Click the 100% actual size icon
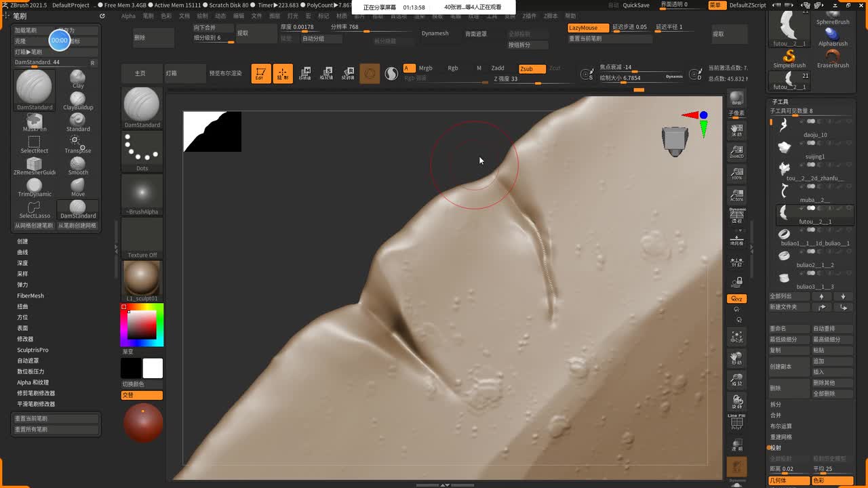Image resolution: width=868 pixels, height=488 pixels. [x=736, y=173]
